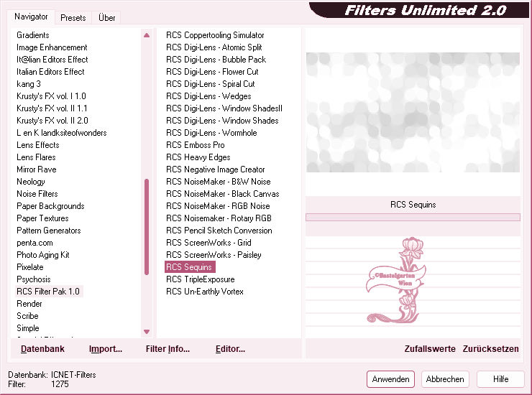The width and height of the screenshot is (532, 395).
Task: Select the highlighted RCS Sequins filter
Action: click(190, 267)
